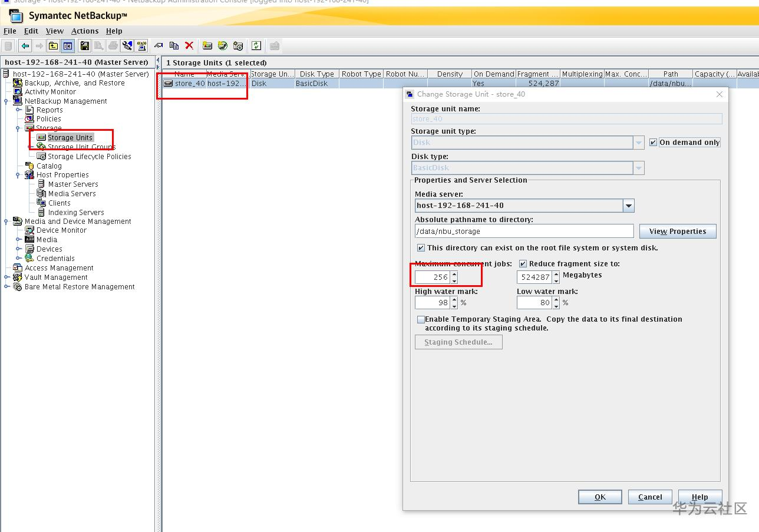Screen dimensions: 759x532
Task: Click the store_40 row disk icon
Action: point(168,84)
